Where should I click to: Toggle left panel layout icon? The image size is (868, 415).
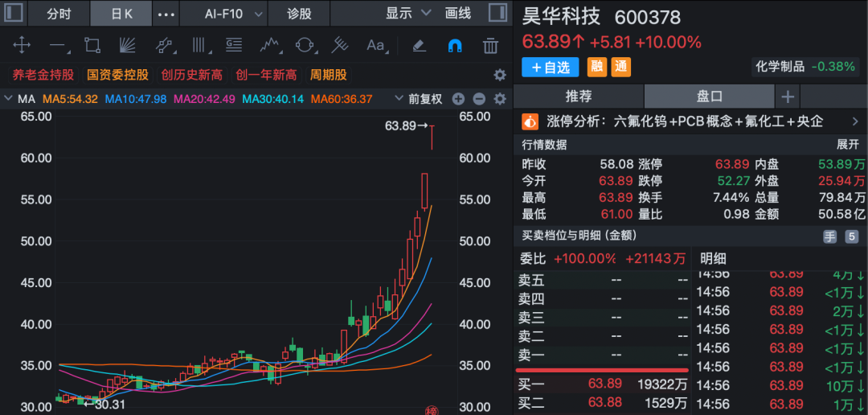[x=14, y=13]
